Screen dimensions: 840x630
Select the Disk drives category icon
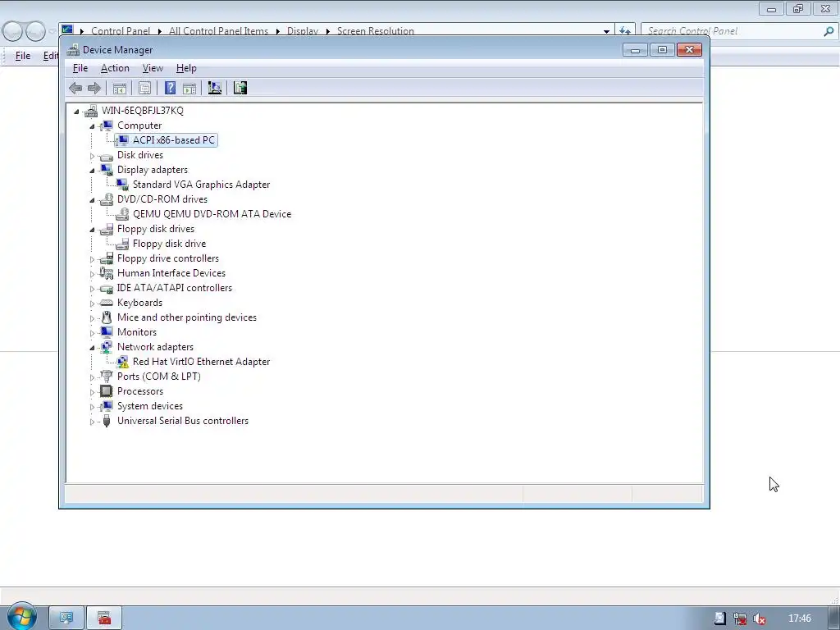click(107, 156)
